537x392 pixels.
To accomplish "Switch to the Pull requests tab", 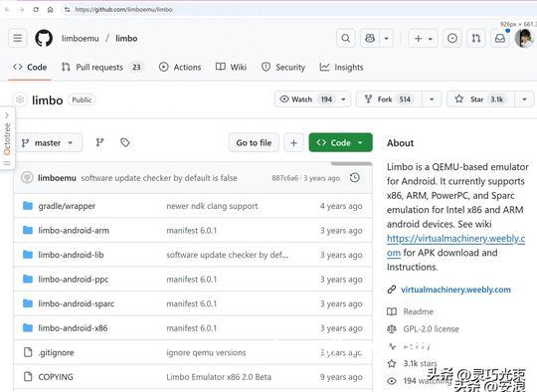I will (x=101, y=68).
